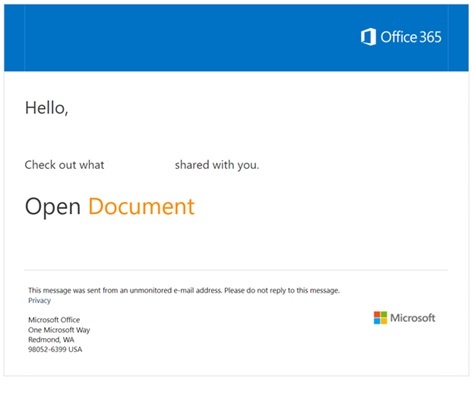Viewport: 474px width, 408px height.
Task: Click the four-color Microsoft squares logo
Action: [x=380, y=318]
